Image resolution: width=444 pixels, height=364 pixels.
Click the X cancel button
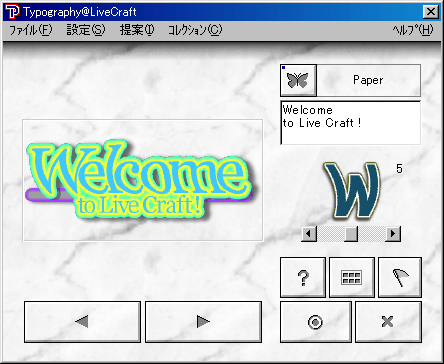tap(388, 322)
